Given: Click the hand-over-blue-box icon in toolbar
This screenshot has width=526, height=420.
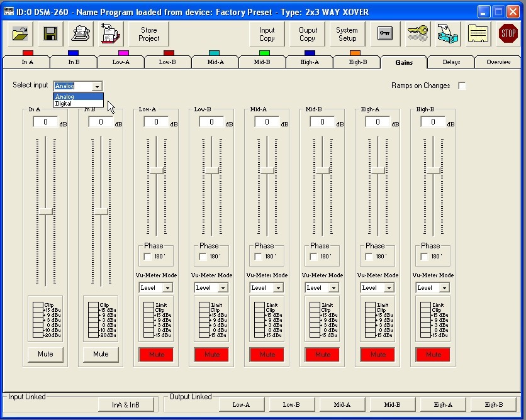Looking at the screenshot, I should tap(448, 34).
